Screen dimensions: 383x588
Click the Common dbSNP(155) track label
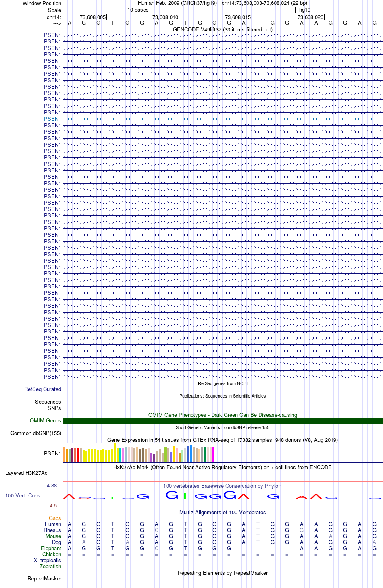click(x=36, y=433)
